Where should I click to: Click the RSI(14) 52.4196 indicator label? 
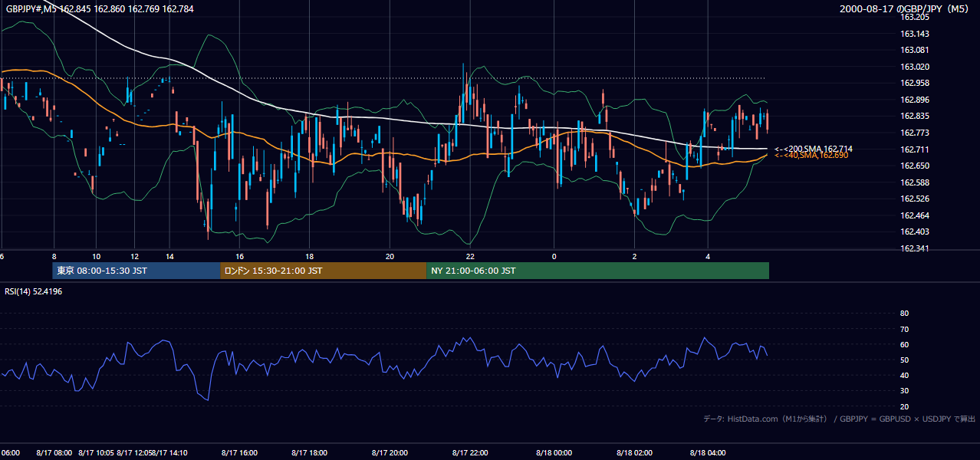(x=34, y=291)
